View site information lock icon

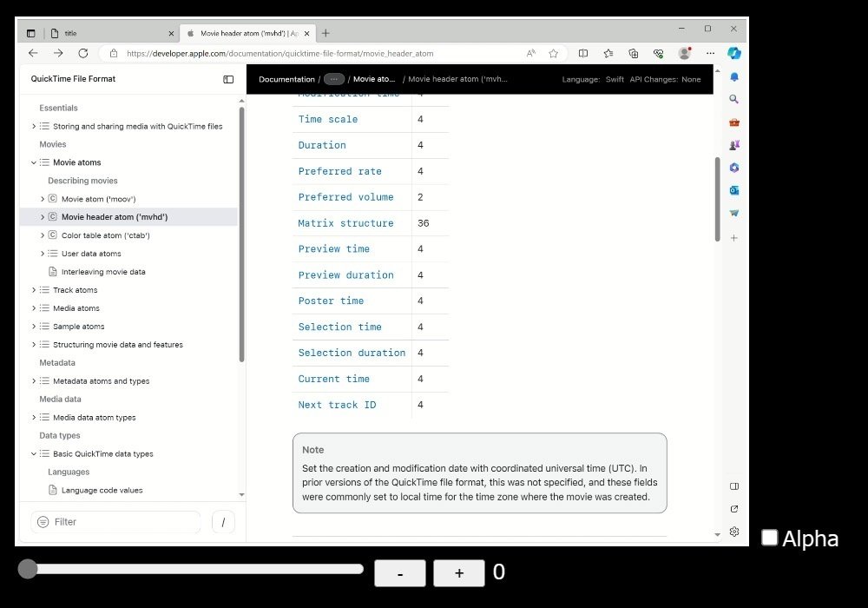114,53
